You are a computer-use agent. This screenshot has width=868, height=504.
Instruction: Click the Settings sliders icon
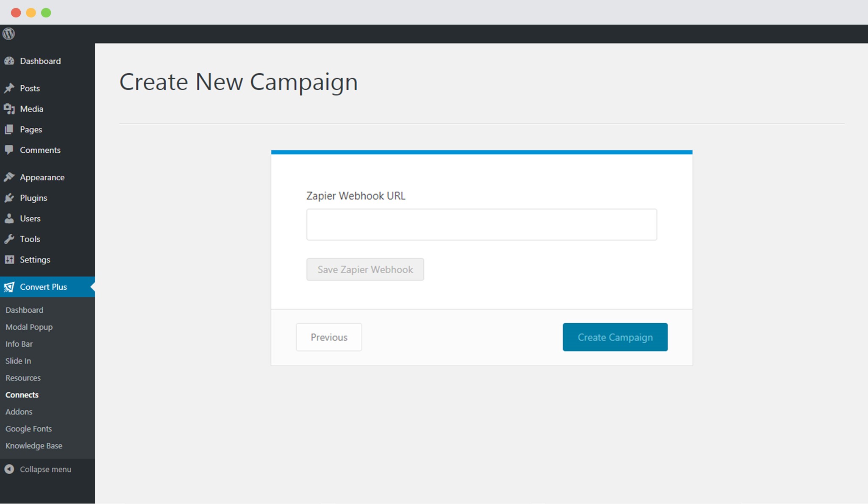pos(9,260)
